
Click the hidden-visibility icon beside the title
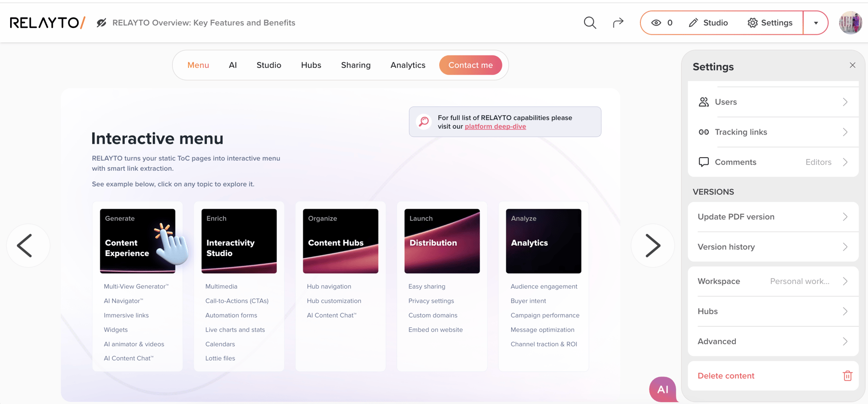(x=101, y=23)
